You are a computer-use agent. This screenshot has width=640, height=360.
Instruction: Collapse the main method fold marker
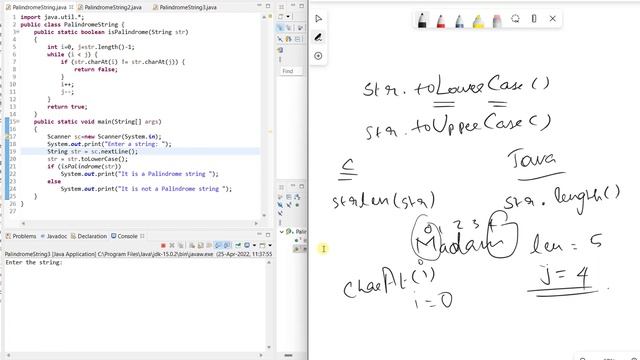click(x=17, y=122)
